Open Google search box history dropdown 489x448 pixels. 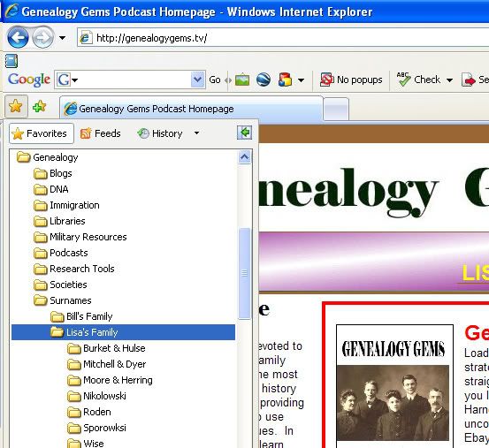tap(197, 80)
